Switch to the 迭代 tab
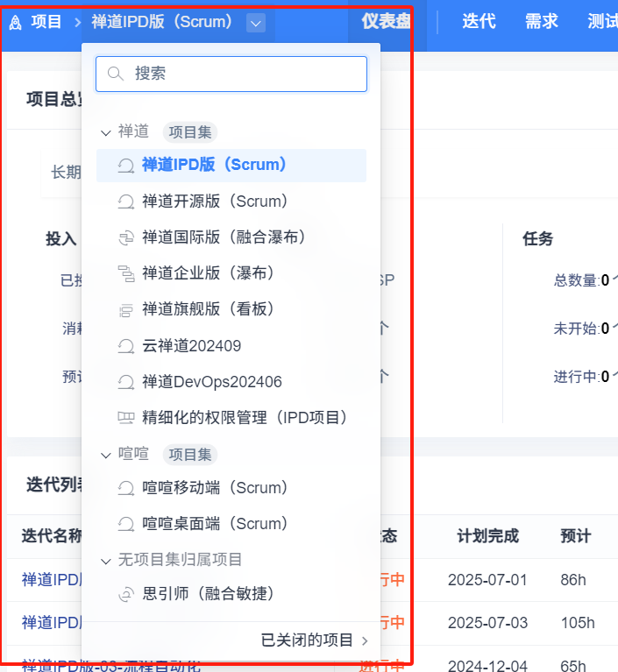 tap(479, 21)
